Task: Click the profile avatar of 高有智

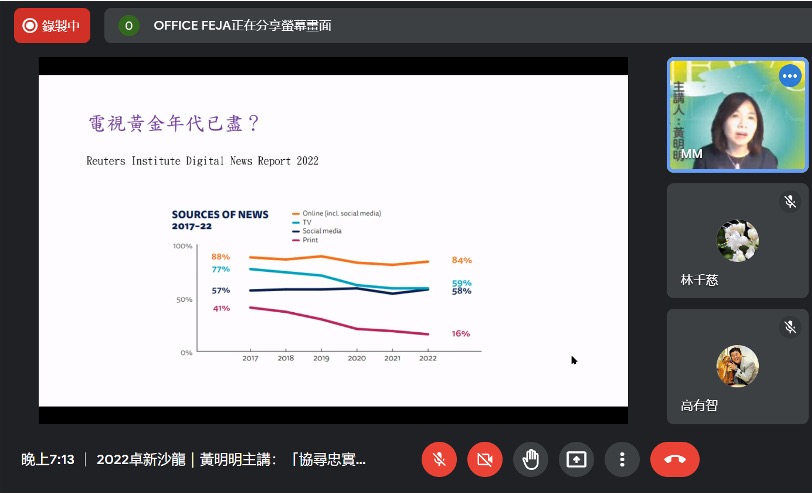Action: 737,366
